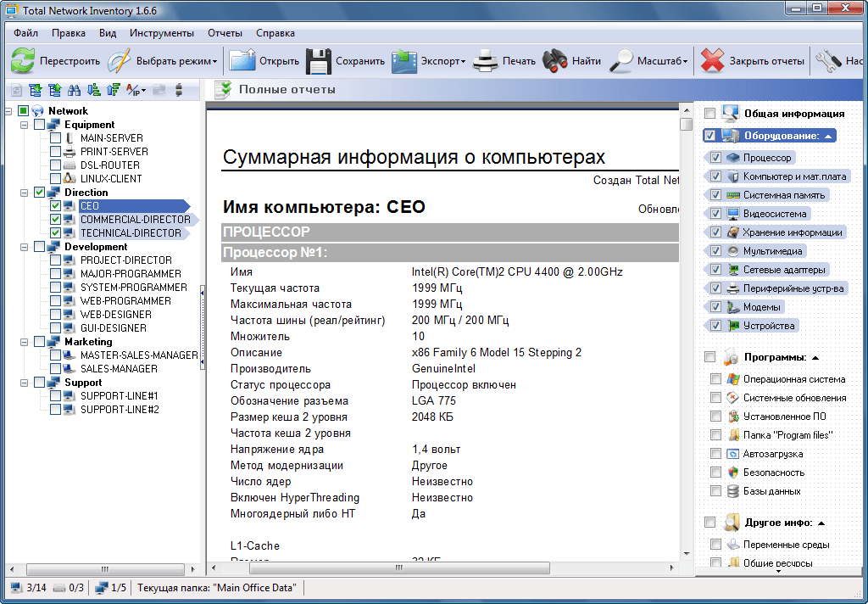Click the Программы section icon
This screenshot has width=868, height=604.
(731, 357)
